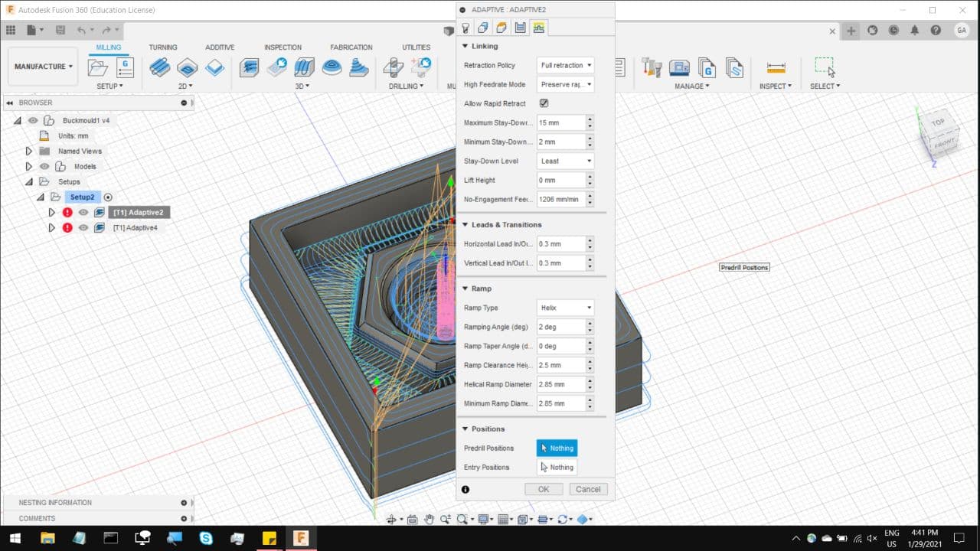
Task: Click the Windows Start button
Action: [x=15, y=538]
